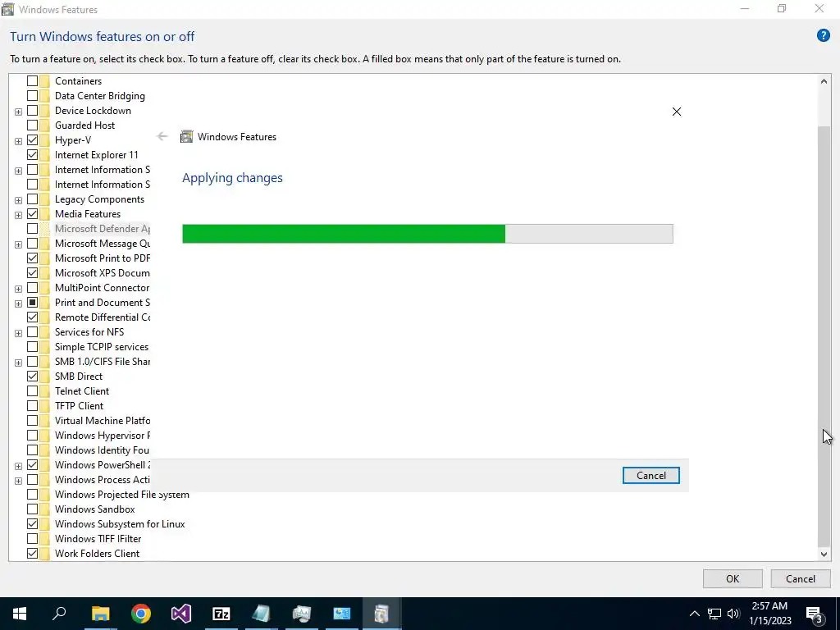This screenshot has width=840, height=630.
Task: Select the Simple TCPIP services row
Action: [101, 347]
